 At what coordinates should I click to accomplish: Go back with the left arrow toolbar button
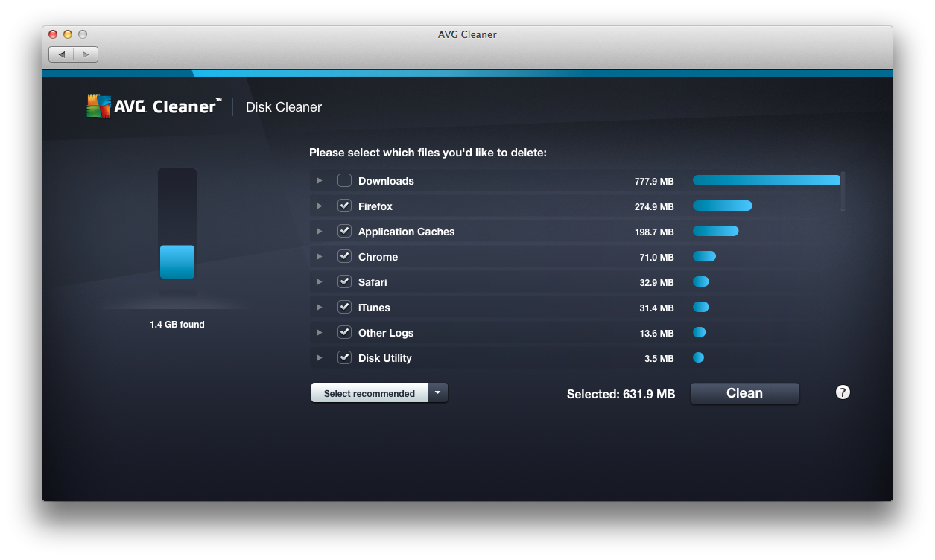[x=61, y=54]
